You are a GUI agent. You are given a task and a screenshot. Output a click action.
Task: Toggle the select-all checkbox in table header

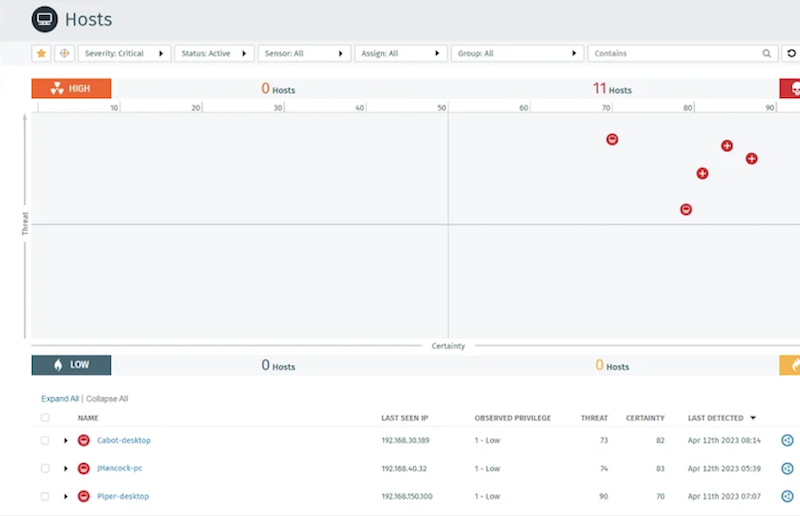pyautogui.click(x=45, y=417)
